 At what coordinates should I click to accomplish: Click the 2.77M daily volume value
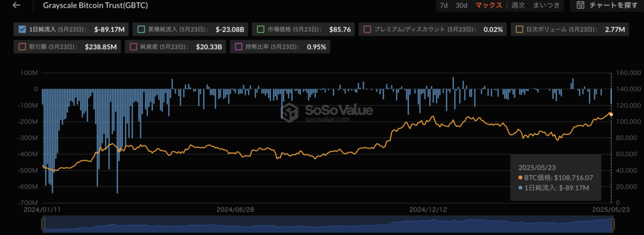coord(615,30)
